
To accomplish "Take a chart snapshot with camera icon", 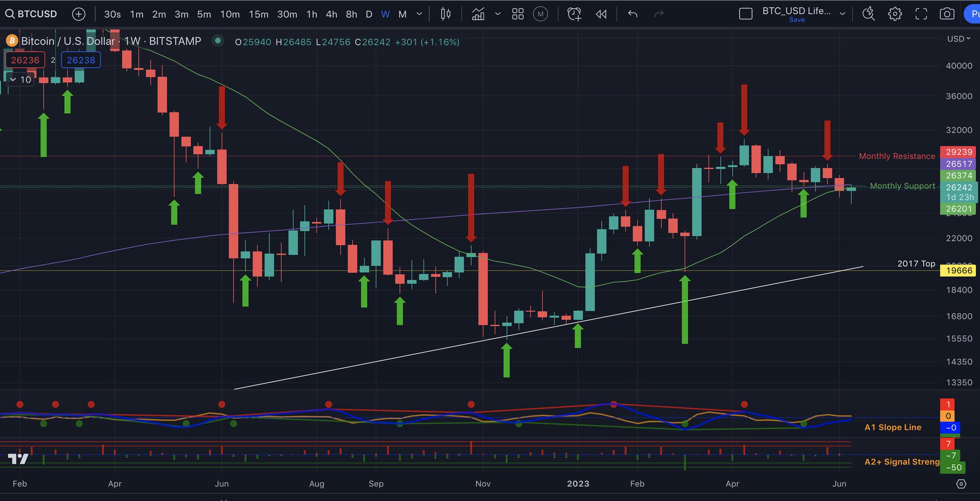I will 947,14.
